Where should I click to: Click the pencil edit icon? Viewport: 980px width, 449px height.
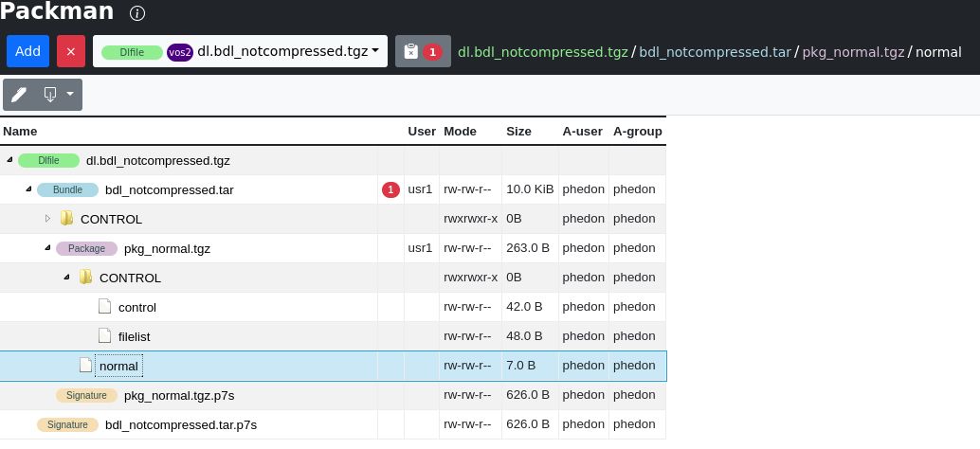[x=19, y=95]
